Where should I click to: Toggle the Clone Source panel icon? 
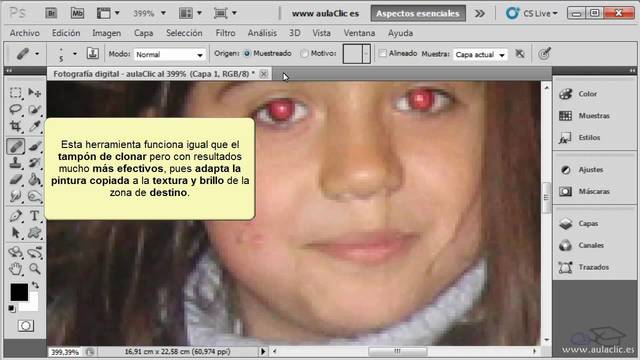coord(93,53)
